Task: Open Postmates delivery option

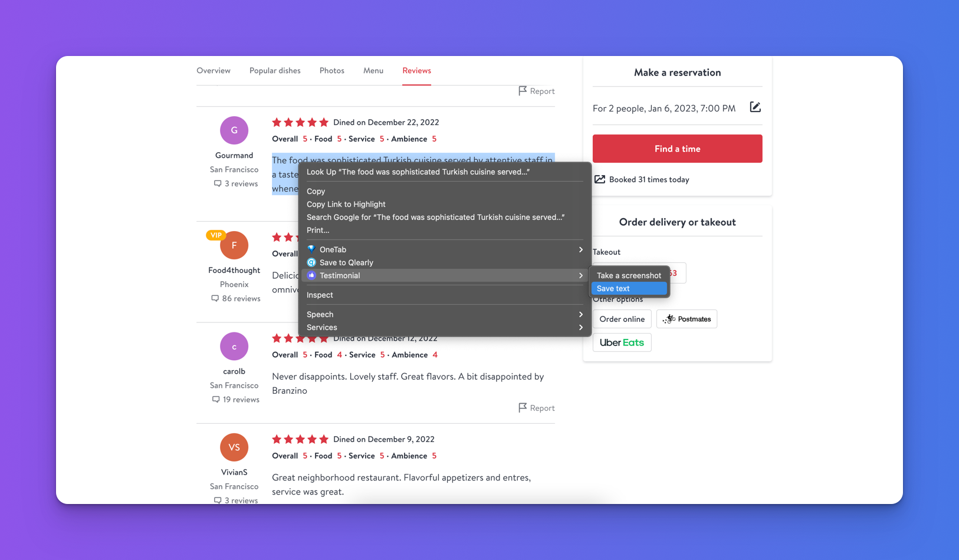Action: pyautogui.click(x=687, y=319)
